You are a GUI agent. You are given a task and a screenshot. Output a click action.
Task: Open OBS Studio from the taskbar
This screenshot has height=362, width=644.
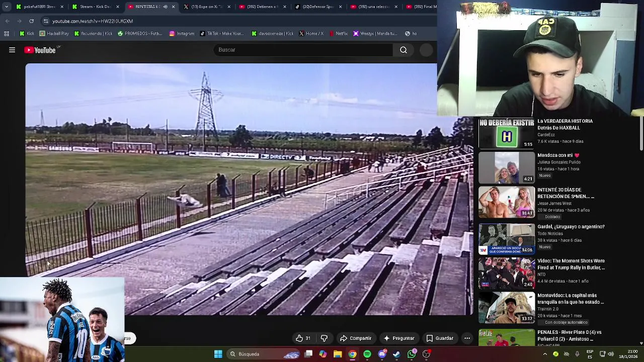coord(427,354)
